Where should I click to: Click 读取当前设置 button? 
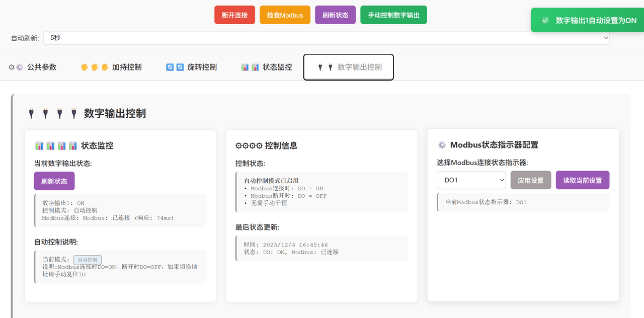pos(582,180)
